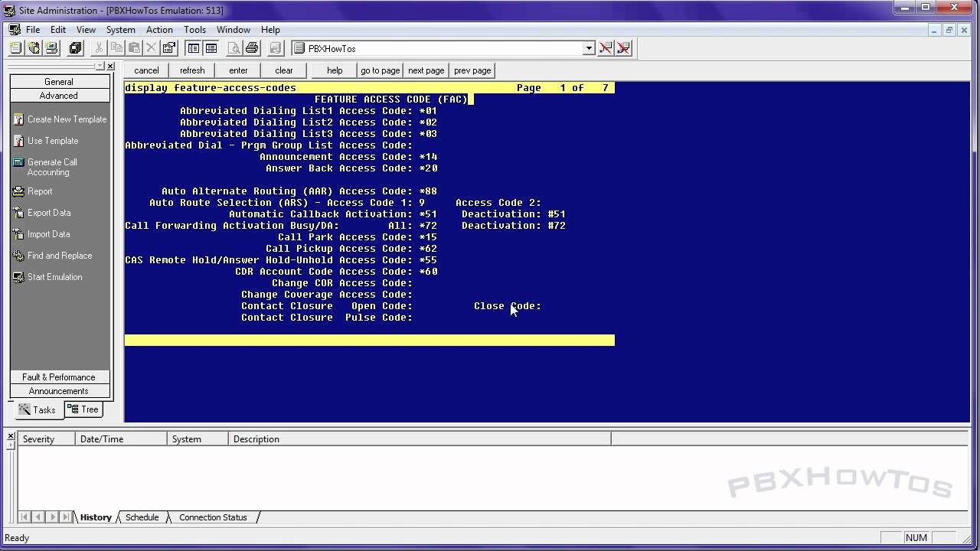Click the refresh button
This screenshot has height=551, width=980.
pos(192,70)
